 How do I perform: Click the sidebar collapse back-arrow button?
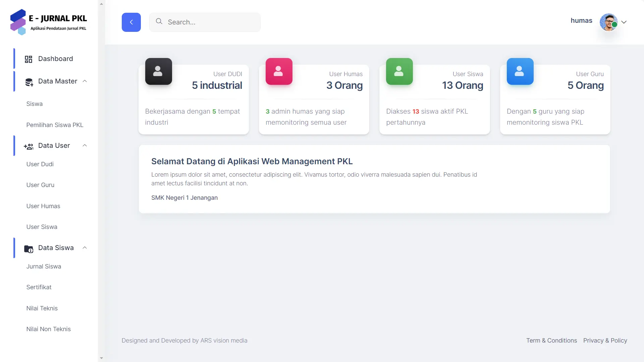point(131,22)
